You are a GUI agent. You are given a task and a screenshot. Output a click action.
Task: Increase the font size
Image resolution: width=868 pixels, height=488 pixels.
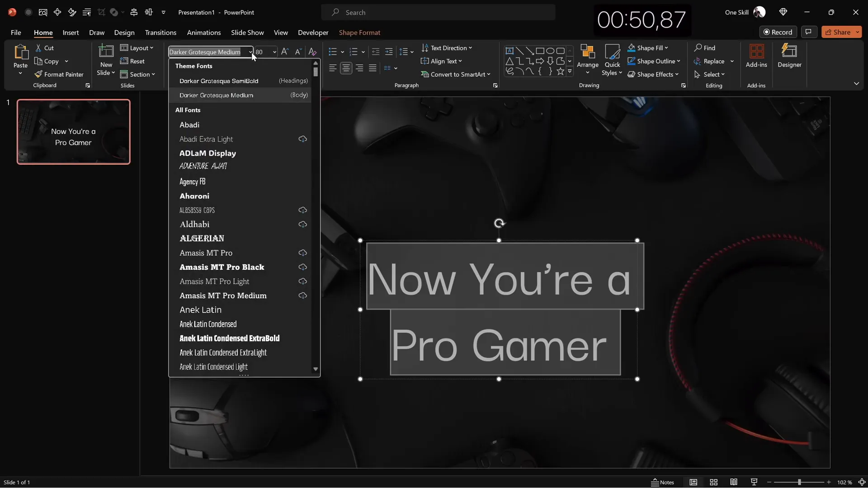[284, 52]
